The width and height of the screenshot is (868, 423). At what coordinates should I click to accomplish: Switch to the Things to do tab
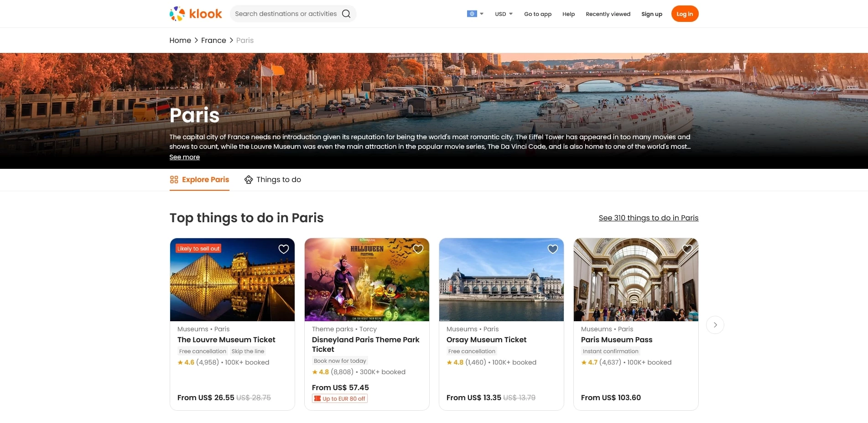[278, 180]
